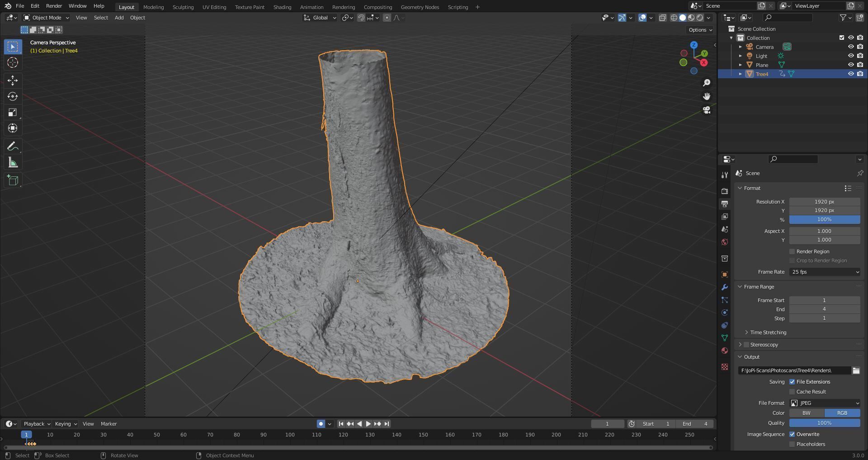Switch to the Sculpting workspace tab
The image size is (868, 460).
pyautogui.click(x=183, y=7)
